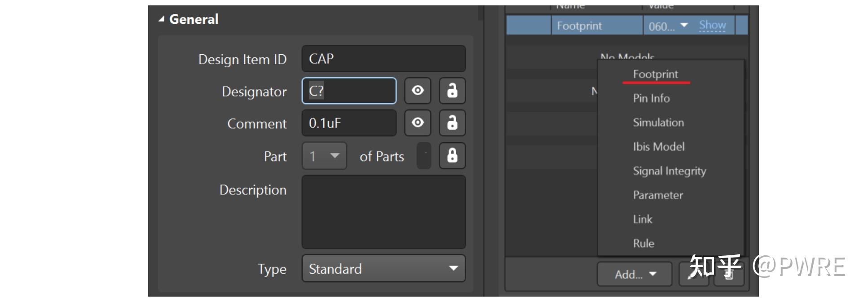Expand the footprint value dropdown arrow
This screenshot has height=302, width=868.
click(x=684, y=25)
